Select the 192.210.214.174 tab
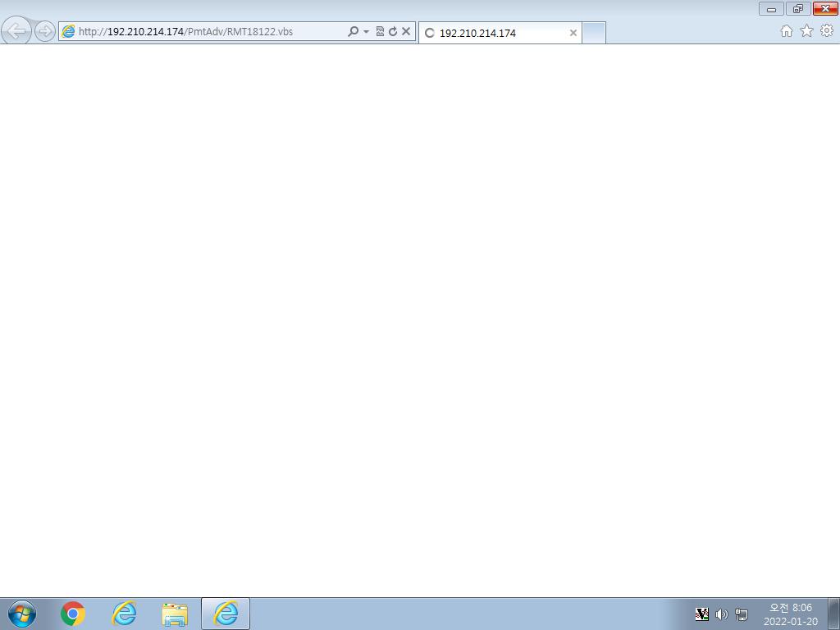 tap(500, 33)
